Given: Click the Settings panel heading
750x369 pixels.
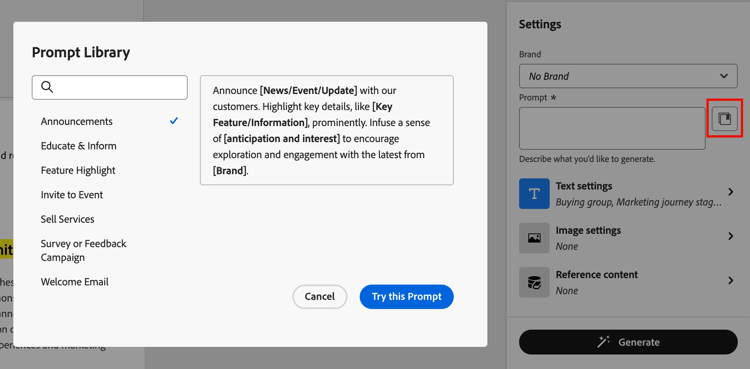Looking at the screenshot, I should tap(540, 24).
